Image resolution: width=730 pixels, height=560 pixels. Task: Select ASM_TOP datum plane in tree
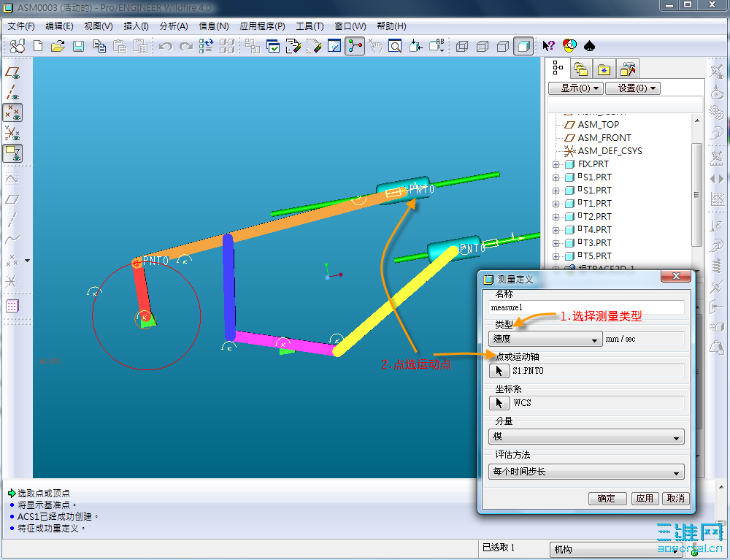tap(592, 125)
